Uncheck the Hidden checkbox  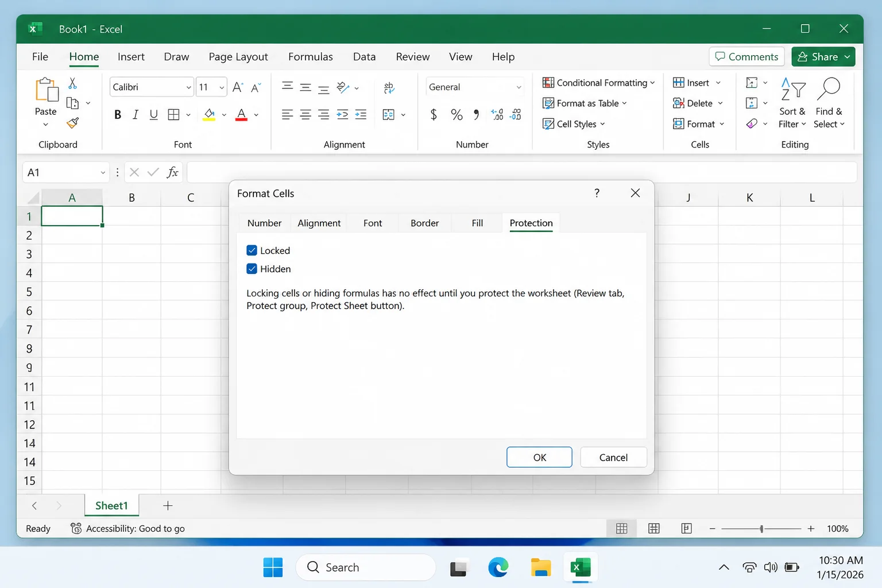pos(252,269)
